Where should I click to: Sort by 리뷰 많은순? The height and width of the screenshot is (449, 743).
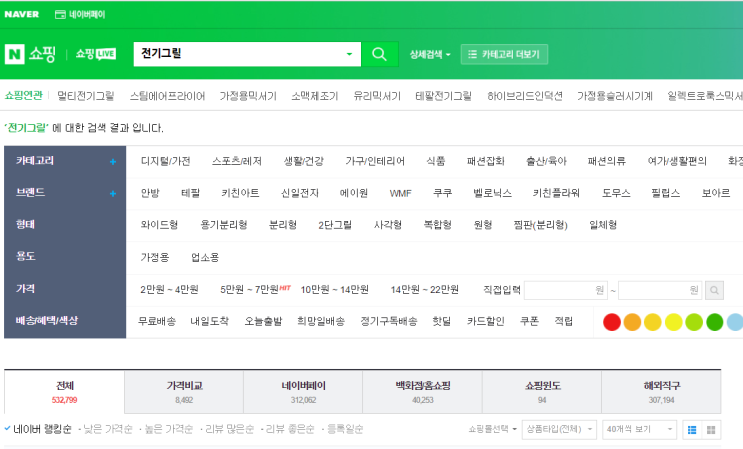point(229,429)
